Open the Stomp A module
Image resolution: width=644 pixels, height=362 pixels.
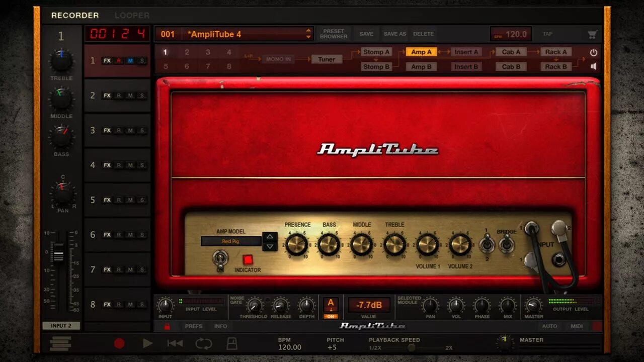tap(377, 52)
